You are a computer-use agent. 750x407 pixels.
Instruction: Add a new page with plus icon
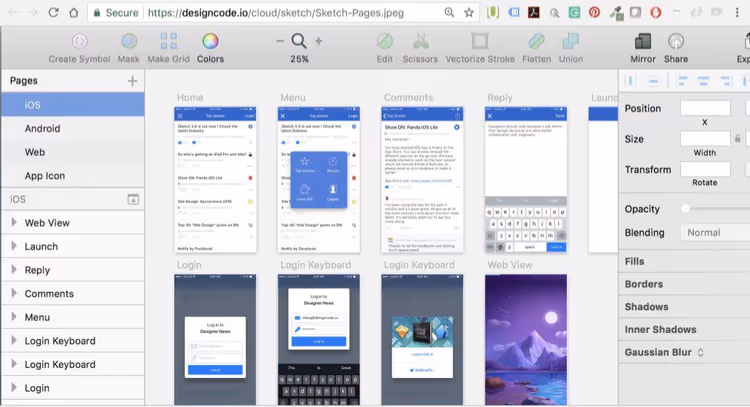(132, 81)
